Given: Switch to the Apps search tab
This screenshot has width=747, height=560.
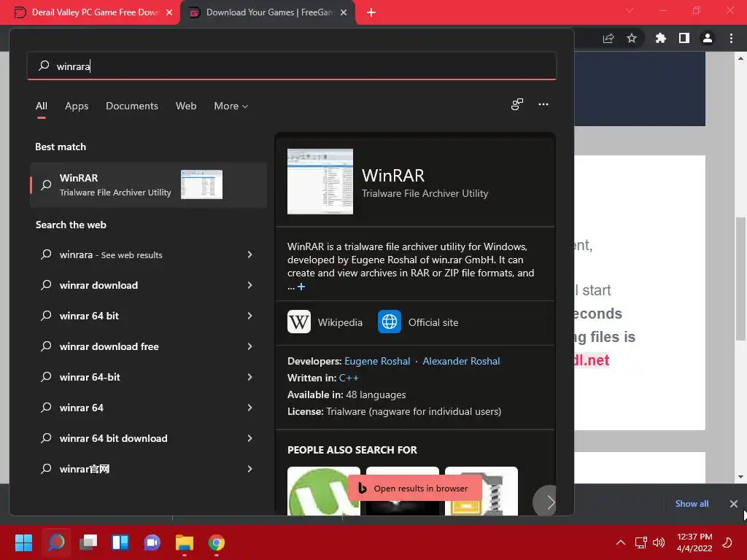Looking at the screenshot, I should pyautogui.click(x=77, y=106).
